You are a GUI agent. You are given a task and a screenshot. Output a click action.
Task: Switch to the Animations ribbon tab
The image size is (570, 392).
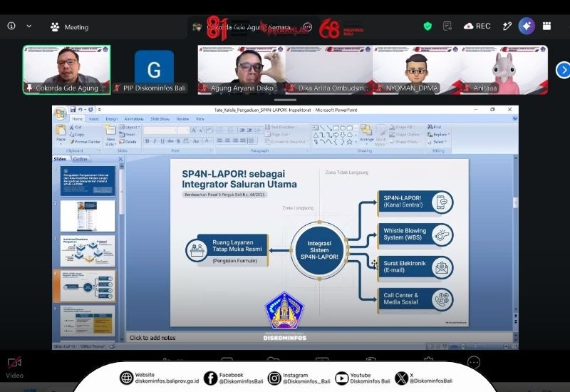pos(134,119)
